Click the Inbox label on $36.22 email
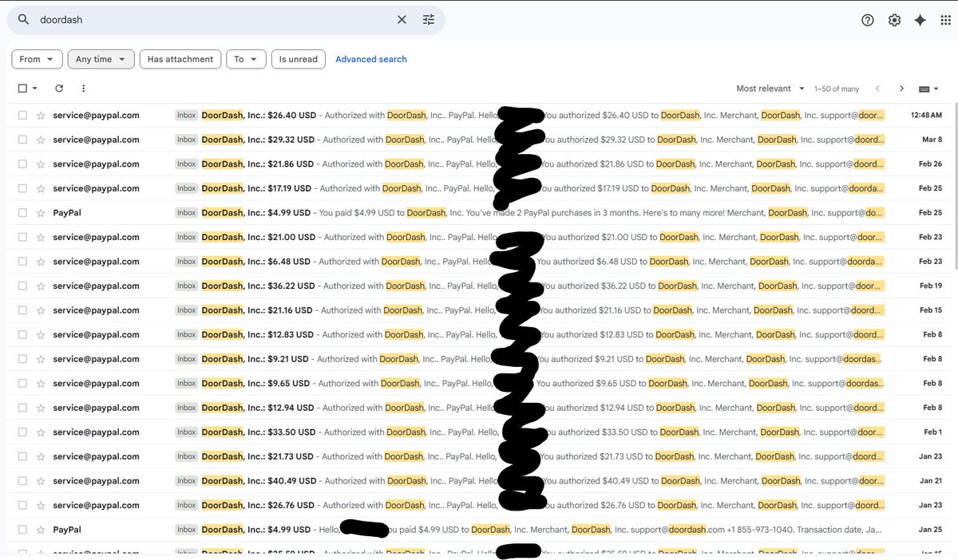The height and width of the screenshot is (560, 958). pyautogui.click(x=187, y=286)
